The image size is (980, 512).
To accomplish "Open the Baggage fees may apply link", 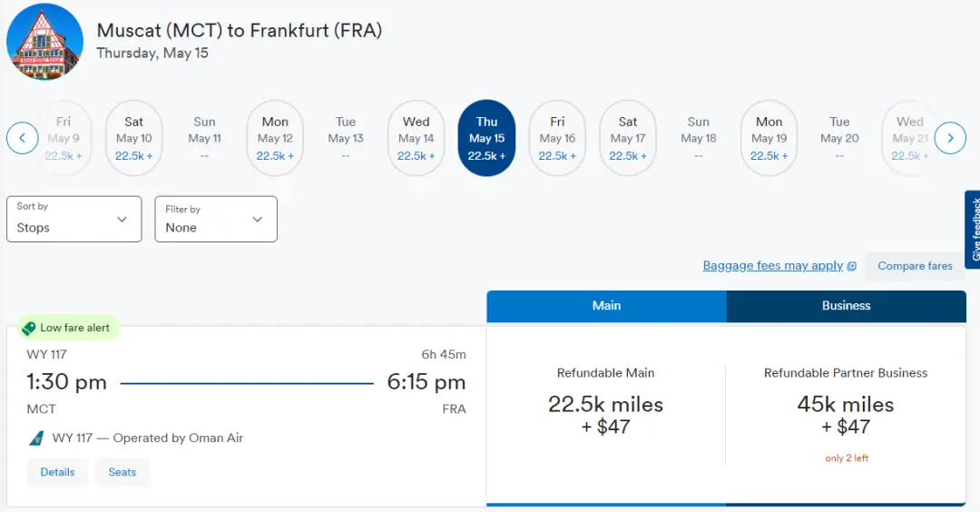I will pyautogui.click(x=773, y=266).
